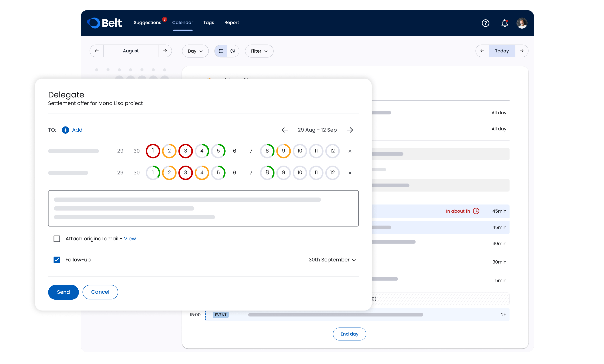Remove the second recipient row with X

pos(350,173)
